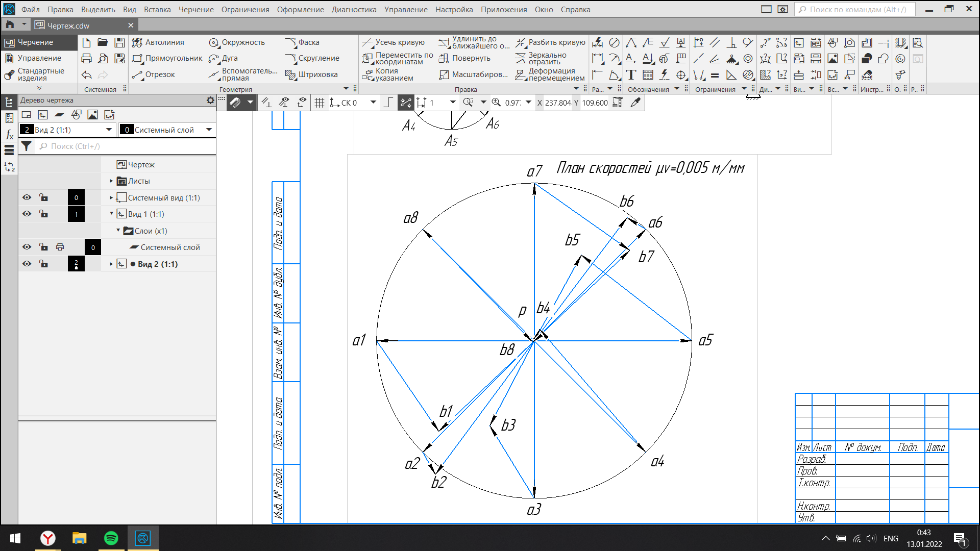Collapse the Вид 1 (1:1) node
The width and height of the screenshot is (980, 551).
click(111, 214)
